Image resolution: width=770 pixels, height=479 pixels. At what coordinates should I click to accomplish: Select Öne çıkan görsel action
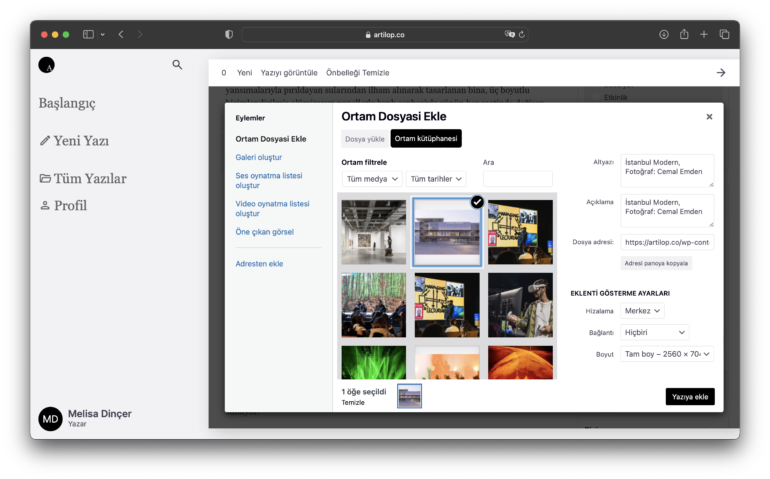pos(264,232)
